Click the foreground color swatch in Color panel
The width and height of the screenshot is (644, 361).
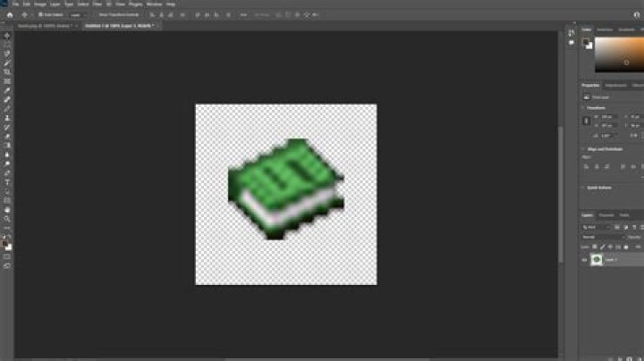pos(586,41)
